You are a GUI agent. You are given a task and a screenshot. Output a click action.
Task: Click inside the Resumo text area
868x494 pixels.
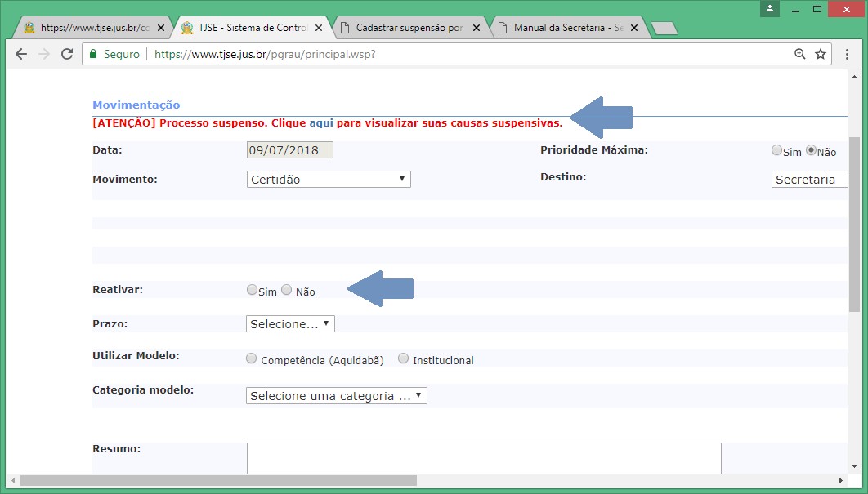tap(484, 457)
